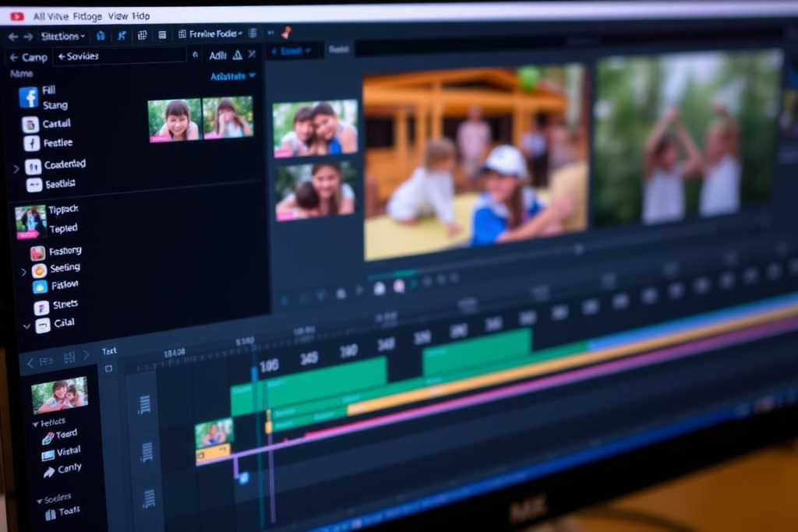
Task: Open the Sections dropdown in the toolbar
Action: (62, 35)
